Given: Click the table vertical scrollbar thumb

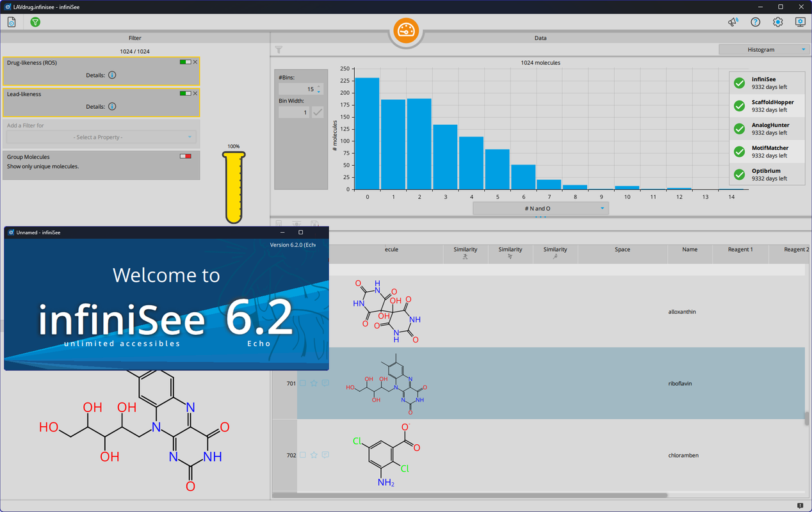Looking at the screenshot, I should click(807, 419).
